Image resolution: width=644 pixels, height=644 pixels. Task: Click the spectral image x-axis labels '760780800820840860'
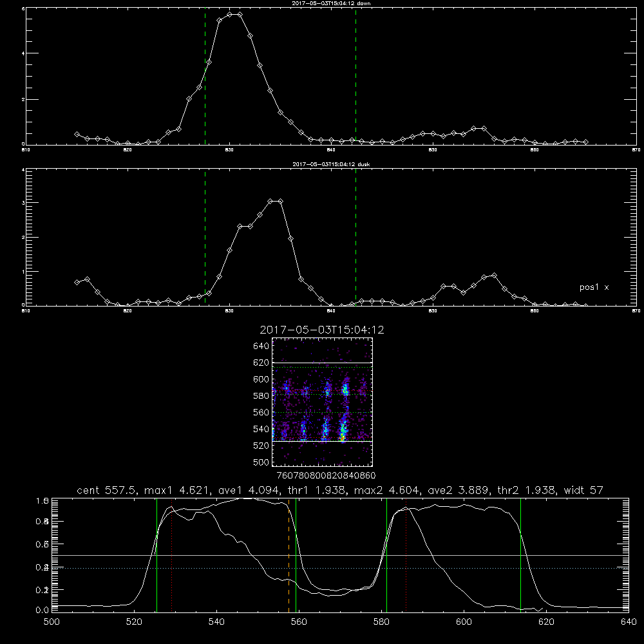click(x=326, y=476)
